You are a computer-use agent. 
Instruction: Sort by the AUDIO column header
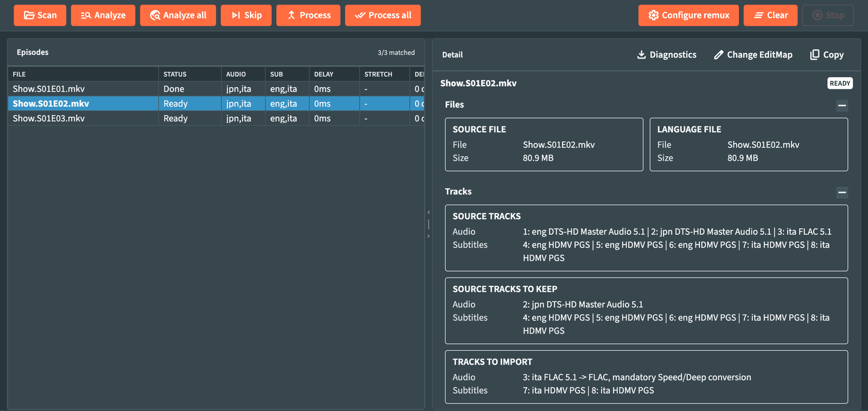244,74
